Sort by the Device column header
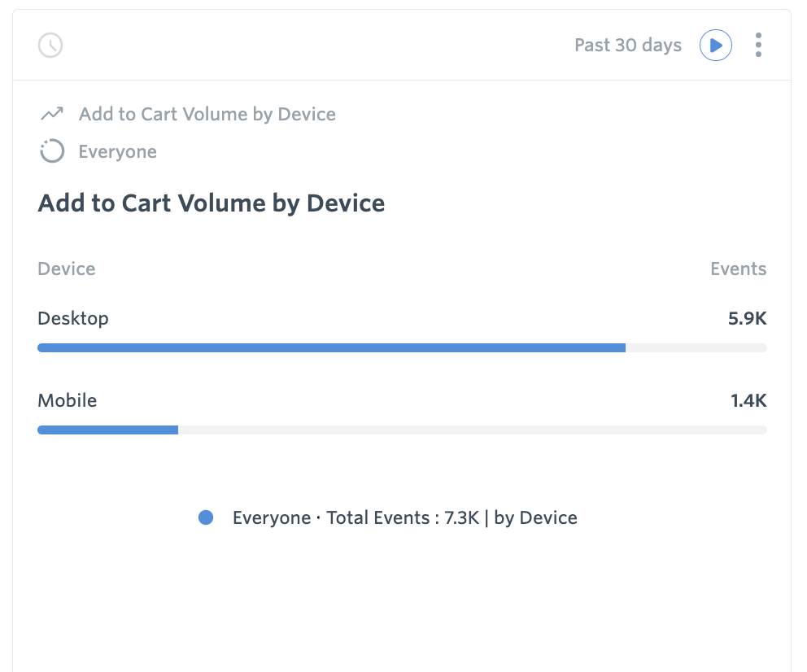 click(66, 268)
